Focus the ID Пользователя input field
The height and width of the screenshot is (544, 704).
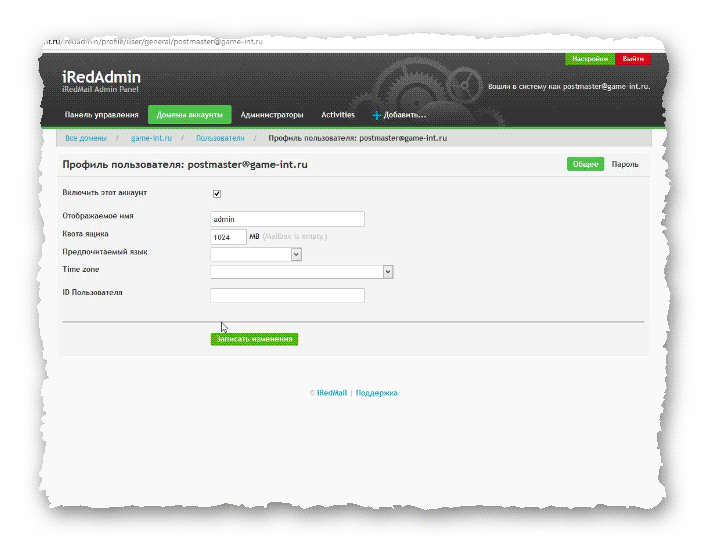click(x=287, y=295)
